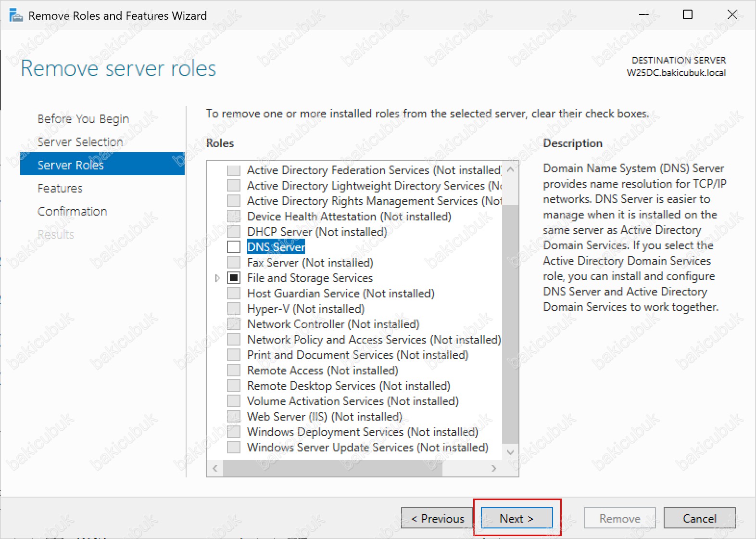This screenshot has width=756, height=539.
Task: Click the roles list scroll down arrow
Action: pos(510,452)
